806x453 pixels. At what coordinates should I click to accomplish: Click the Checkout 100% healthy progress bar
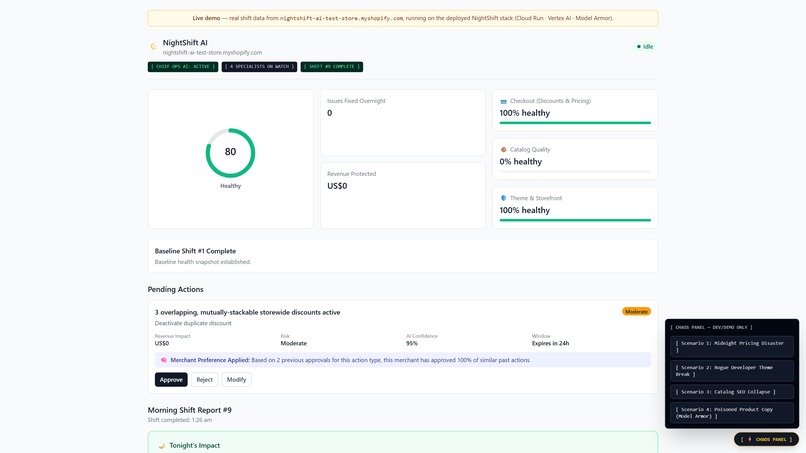point(575,123)
